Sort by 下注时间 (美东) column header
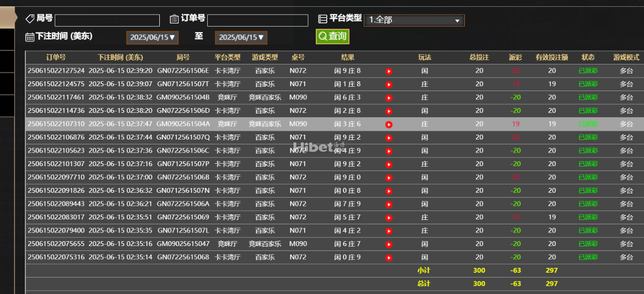Viewport: 644px width, 294px height. (120, 57)
